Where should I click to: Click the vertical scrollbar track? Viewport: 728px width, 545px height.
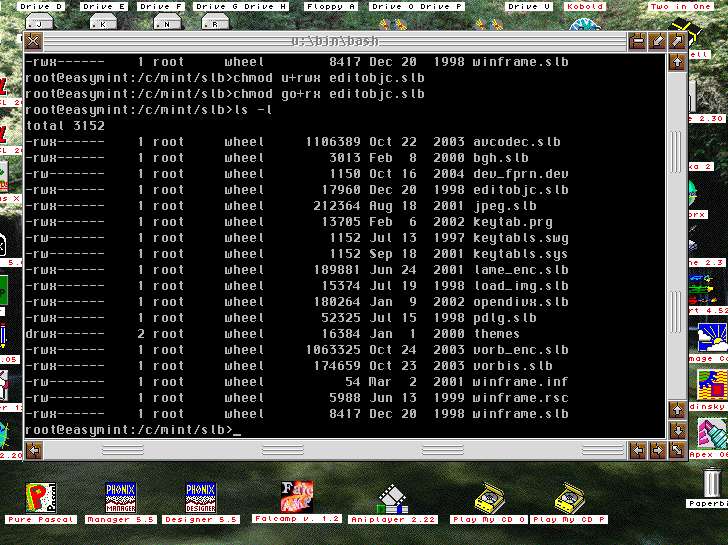tap(677, 300)
